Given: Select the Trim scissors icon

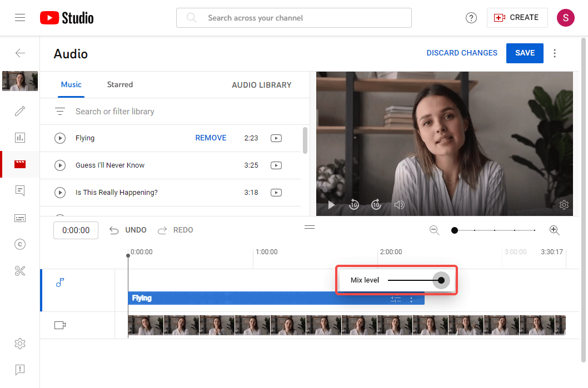Looking at the screenshot, I should pos(20,270).
